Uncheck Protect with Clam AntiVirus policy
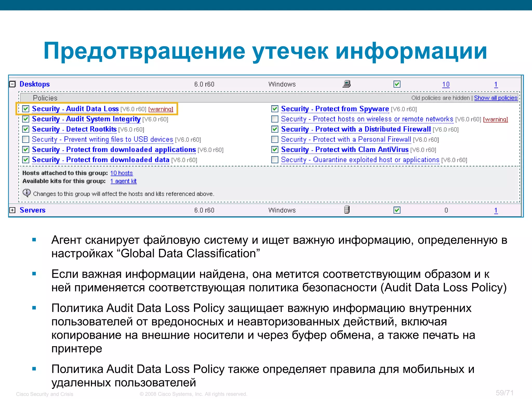 tap(275, 150)
